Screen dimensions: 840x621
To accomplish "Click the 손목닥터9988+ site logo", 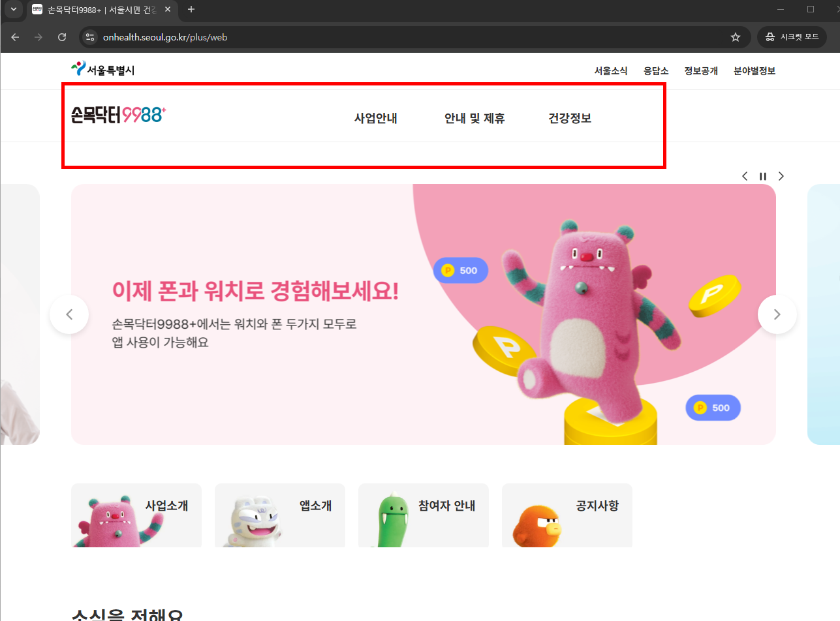I will (x=117, y=114).
